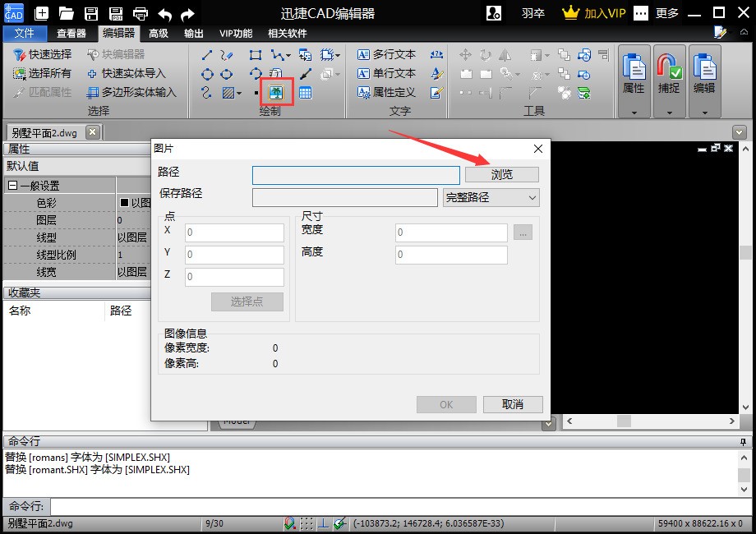Image resolution: width=756 pixels, height=534 pixels.
Task: Click the print icon in title bar
Action: tap(141, 13)
